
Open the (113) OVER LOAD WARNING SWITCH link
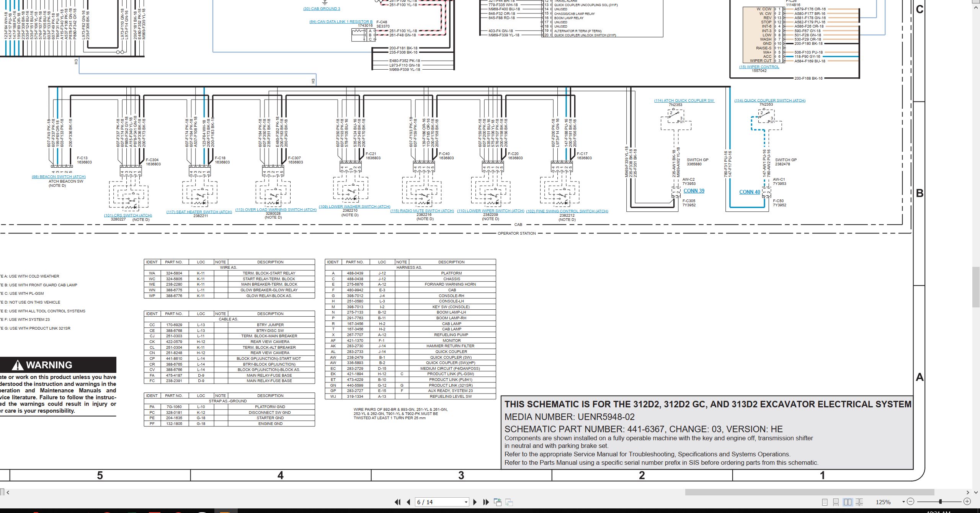[x=276, y=210]
